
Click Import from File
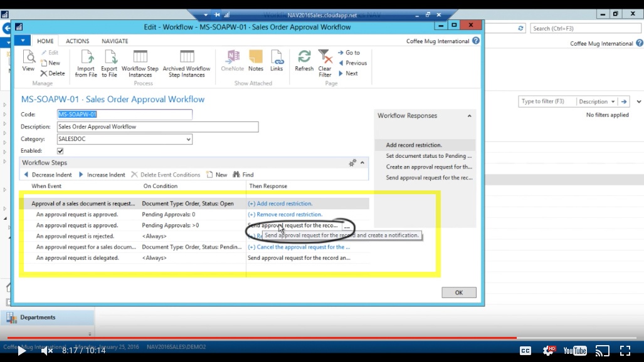(x=86, y=63)
